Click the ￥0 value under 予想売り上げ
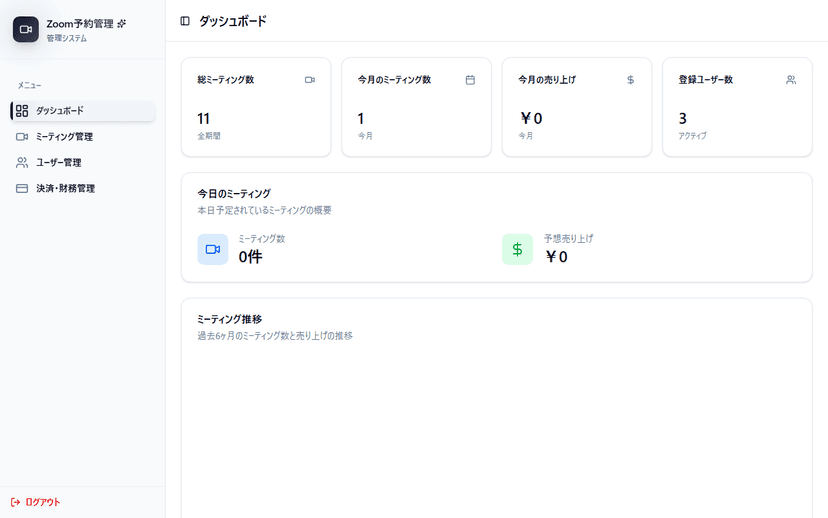Screen dimensions: 828x518 [x=556, y=257]
